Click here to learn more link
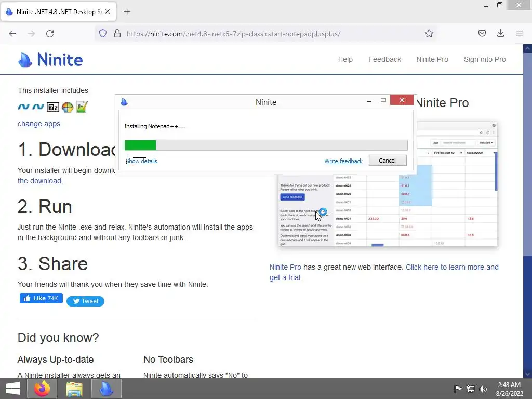 pyautogui.click(x=452, y=267)
